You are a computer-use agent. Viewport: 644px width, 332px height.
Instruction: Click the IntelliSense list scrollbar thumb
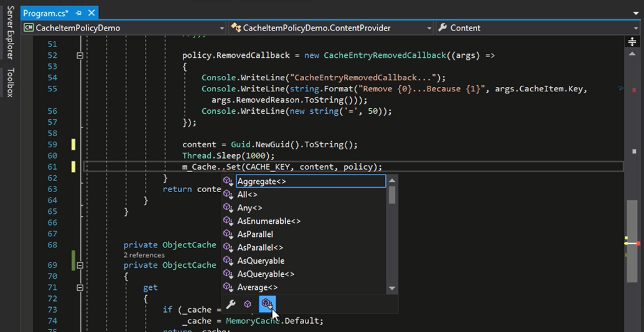pyautogui.click(x=392, y=195)
